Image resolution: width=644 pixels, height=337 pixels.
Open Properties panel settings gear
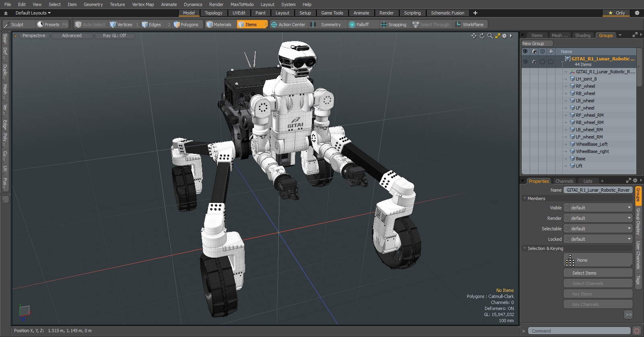(635, 181)
